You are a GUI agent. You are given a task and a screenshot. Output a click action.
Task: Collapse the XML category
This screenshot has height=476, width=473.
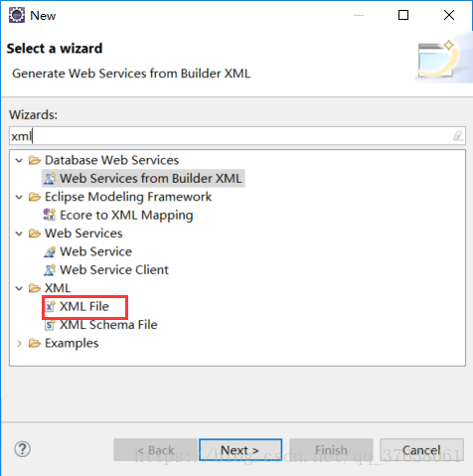point(19,288)
